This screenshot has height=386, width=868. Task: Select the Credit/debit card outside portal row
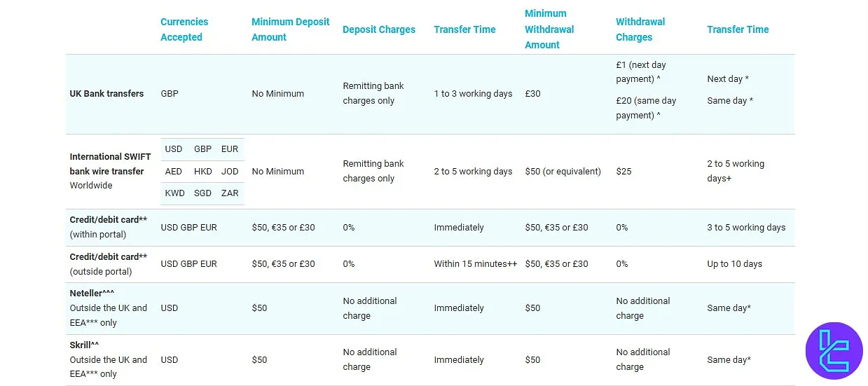[x=109, y=264]
